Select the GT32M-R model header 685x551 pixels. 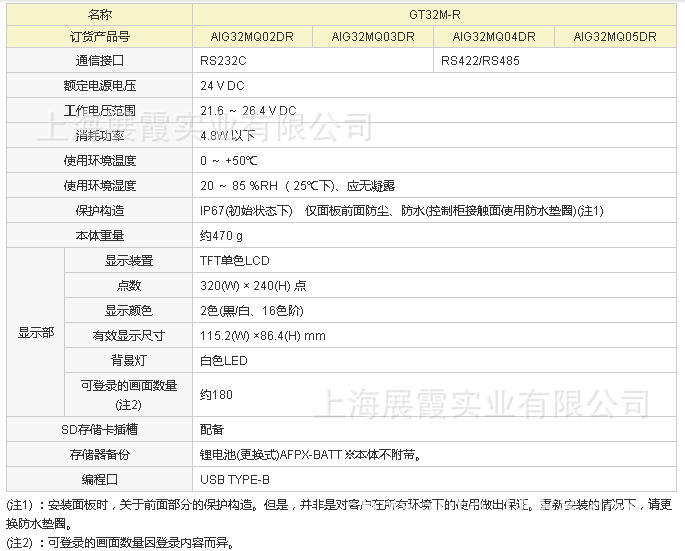click(434, 15)
